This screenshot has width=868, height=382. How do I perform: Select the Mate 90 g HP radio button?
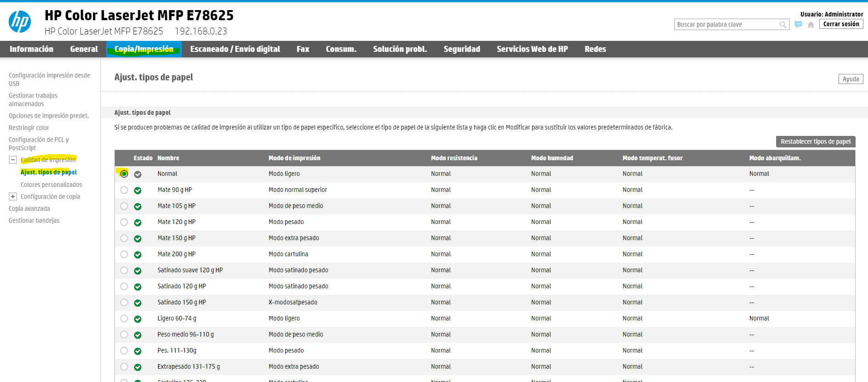pos(124,190)
